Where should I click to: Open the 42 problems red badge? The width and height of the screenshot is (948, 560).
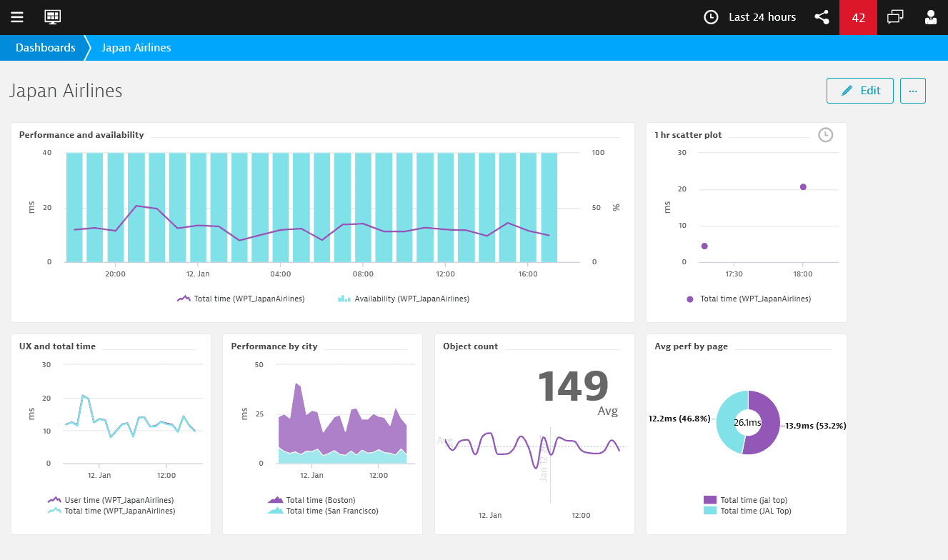pos(859,17)
